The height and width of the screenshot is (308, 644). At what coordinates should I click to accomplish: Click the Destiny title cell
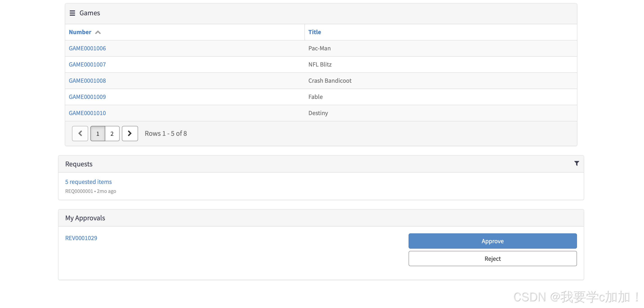point(318,113)
